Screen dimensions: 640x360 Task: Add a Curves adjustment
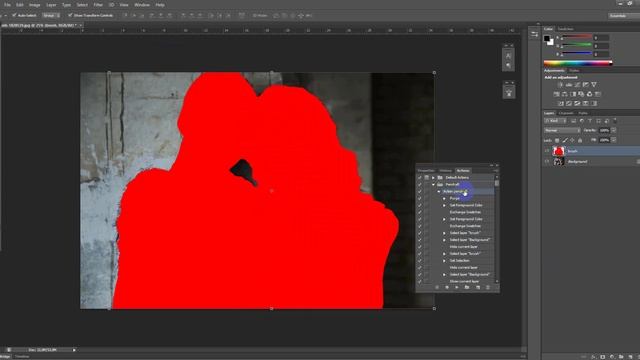pos(577,84)
